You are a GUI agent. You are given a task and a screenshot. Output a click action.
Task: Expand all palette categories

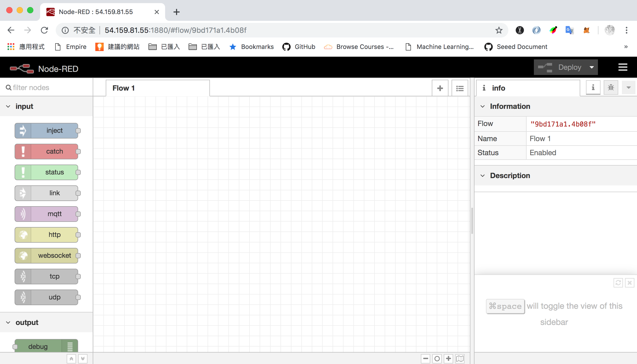pos(83,359)
